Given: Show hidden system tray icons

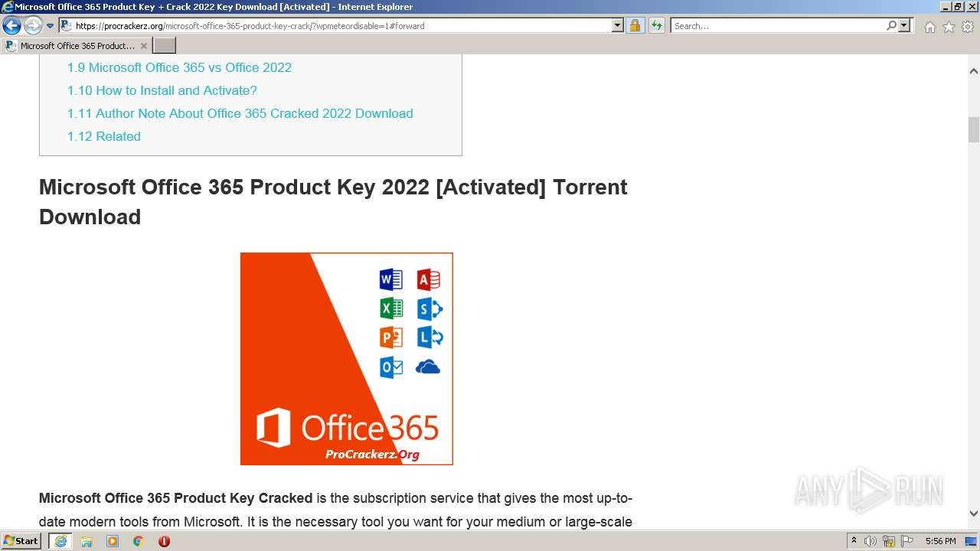Looking at the screenshot, I should tap(854, 541).
